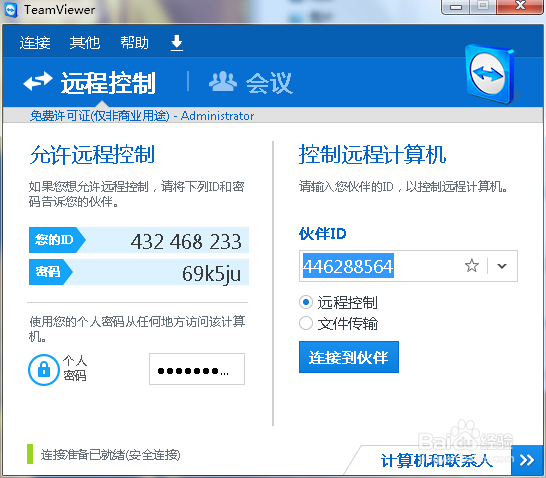Click the personal password input field
The image size is (546, 478).
click(x=197, y=369)
